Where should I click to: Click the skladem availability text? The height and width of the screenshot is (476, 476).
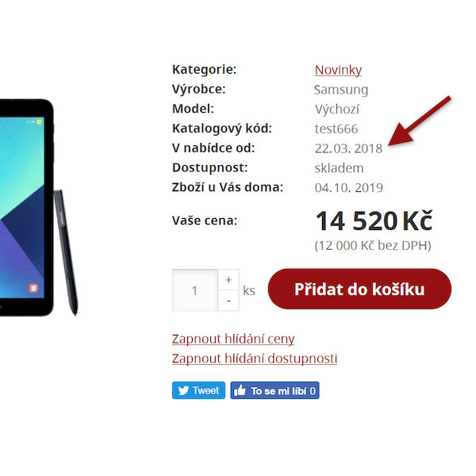point(339,168)
